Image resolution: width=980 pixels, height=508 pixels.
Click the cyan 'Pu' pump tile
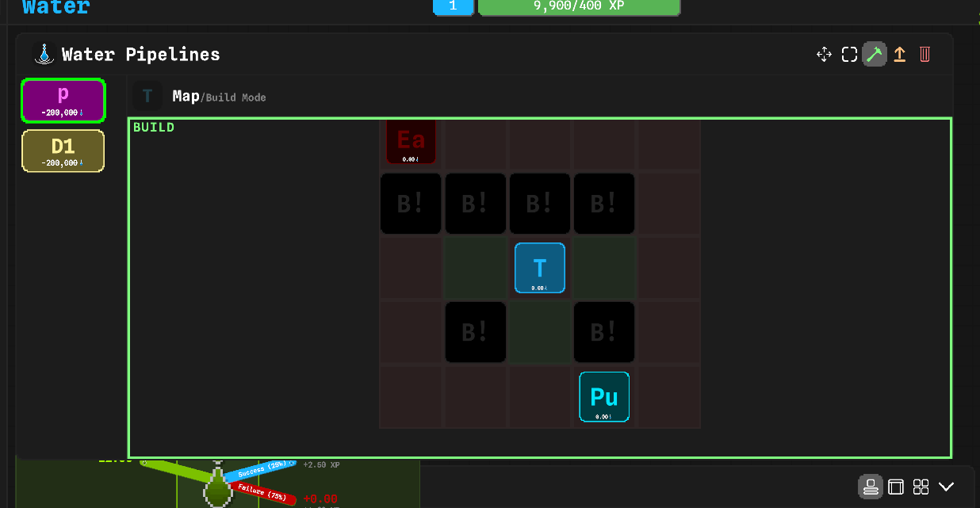(604, 396)
